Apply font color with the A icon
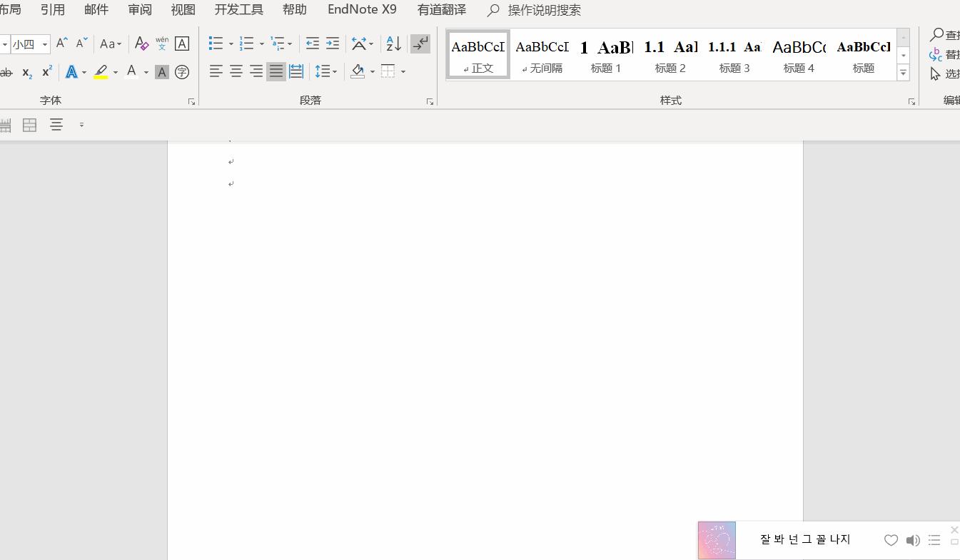 click(x=131, y=71)
